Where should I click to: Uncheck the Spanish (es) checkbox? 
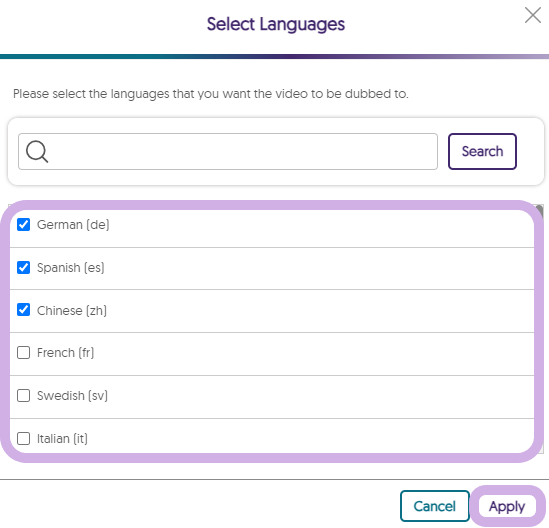(23, 268)
